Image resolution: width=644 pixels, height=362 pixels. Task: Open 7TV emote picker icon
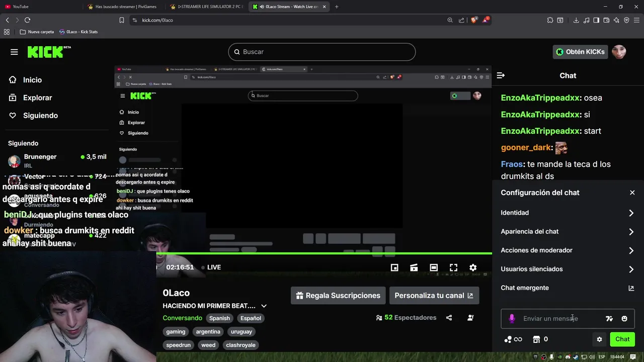[x=609, y=318]
